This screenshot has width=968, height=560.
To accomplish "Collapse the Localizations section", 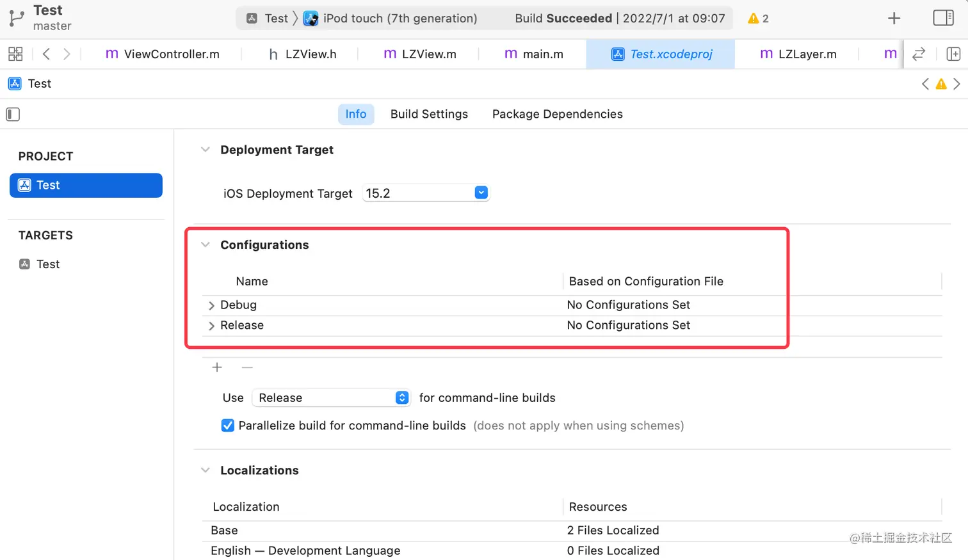I will pos(206,470).
